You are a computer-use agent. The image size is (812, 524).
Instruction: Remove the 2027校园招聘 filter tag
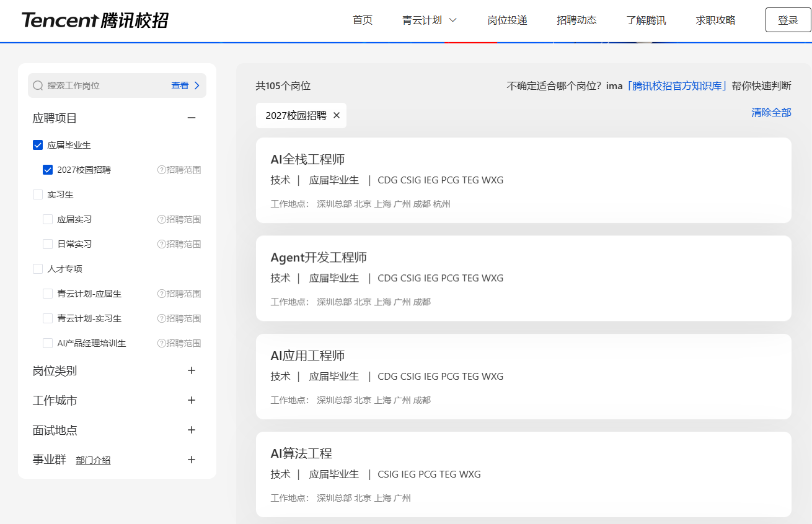pos(337,115)
